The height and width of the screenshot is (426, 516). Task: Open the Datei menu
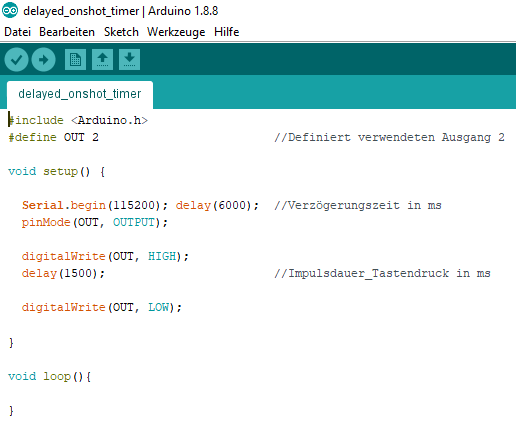click(17, 32)
